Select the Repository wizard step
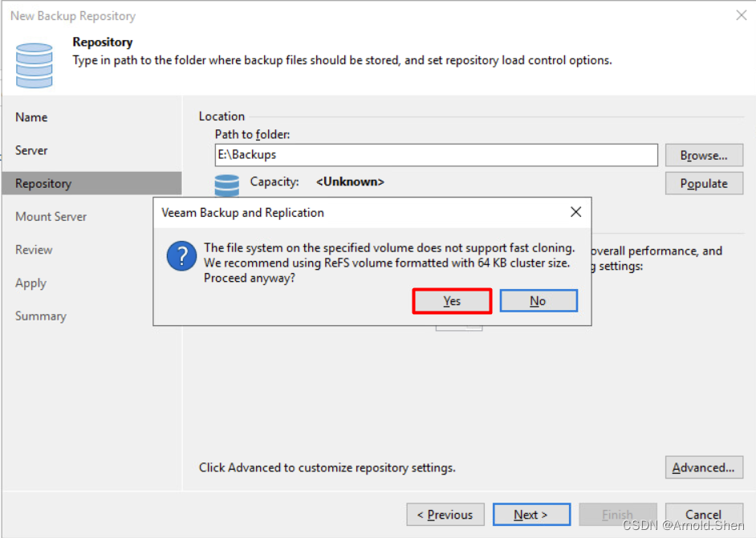756x538 pixels. tap(91, 183)
